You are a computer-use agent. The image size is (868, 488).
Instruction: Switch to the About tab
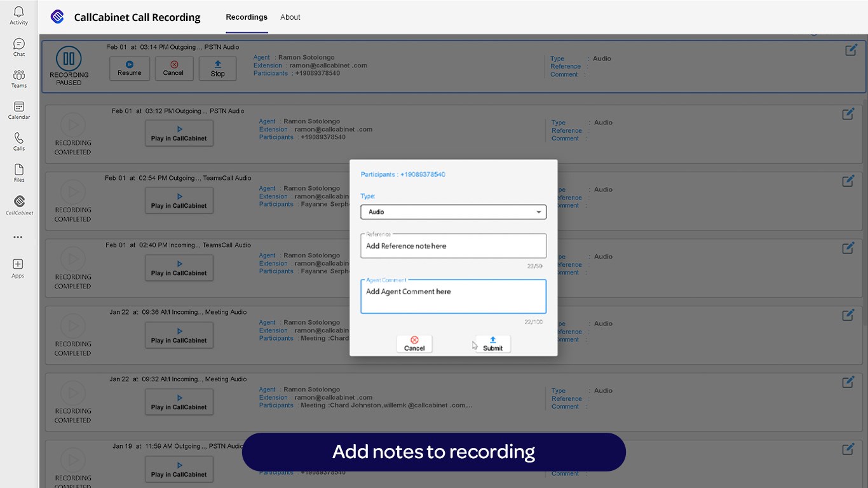pyautogui.click(x=290, y=17)
